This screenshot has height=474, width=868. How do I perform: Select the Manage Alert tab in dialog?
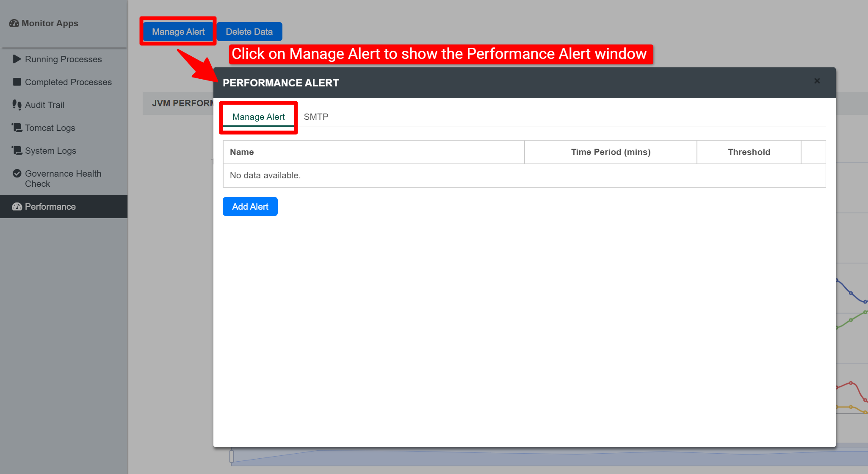click(258, 117)
